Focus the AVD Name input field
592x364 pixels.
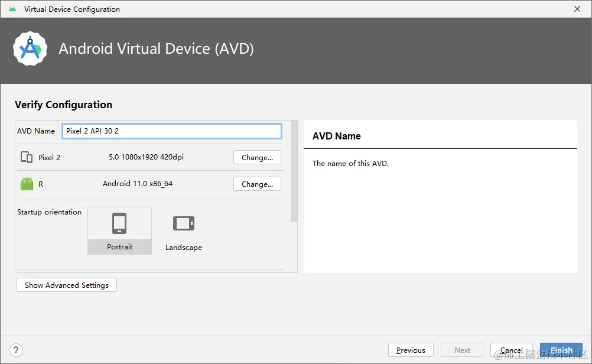coord(172,131)
